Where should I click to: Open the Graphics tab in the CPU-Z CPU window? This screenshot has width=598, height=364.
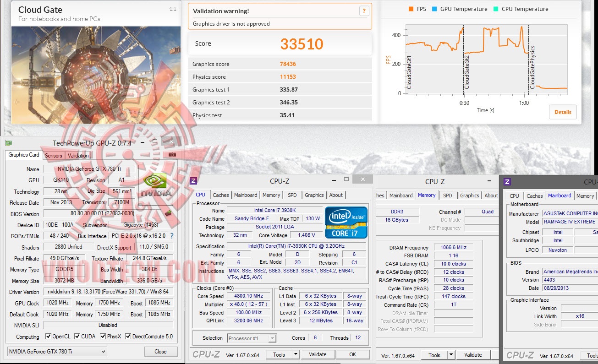coord(314,195)
